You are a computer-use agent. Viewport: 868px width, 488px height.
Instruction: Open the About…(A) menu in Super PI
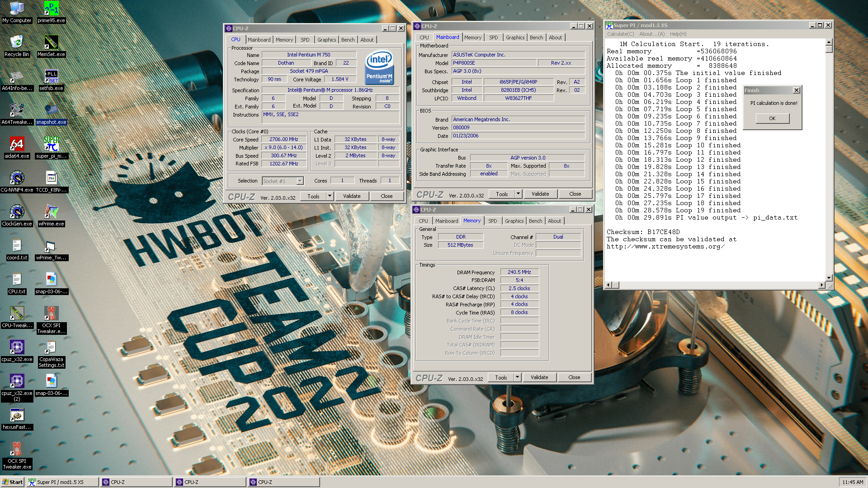652,34
